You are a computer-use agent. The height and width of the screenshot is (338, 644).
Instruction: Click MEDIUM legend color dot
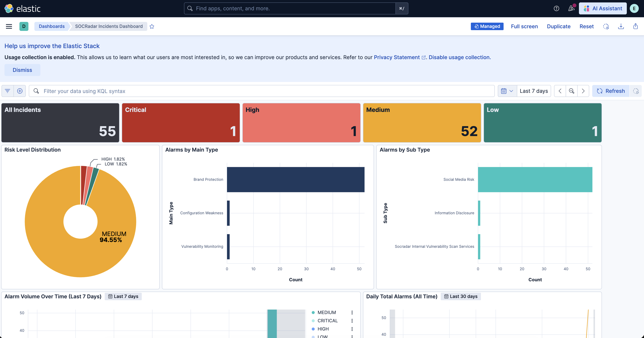click(313, 313)
